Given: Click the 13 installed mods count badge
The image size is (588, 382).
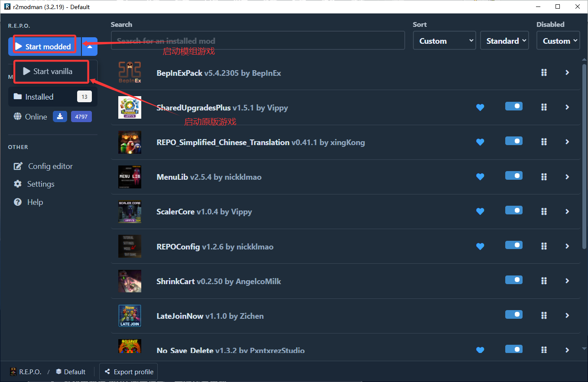Looking at the screenshot, I should tap(84, 97).
